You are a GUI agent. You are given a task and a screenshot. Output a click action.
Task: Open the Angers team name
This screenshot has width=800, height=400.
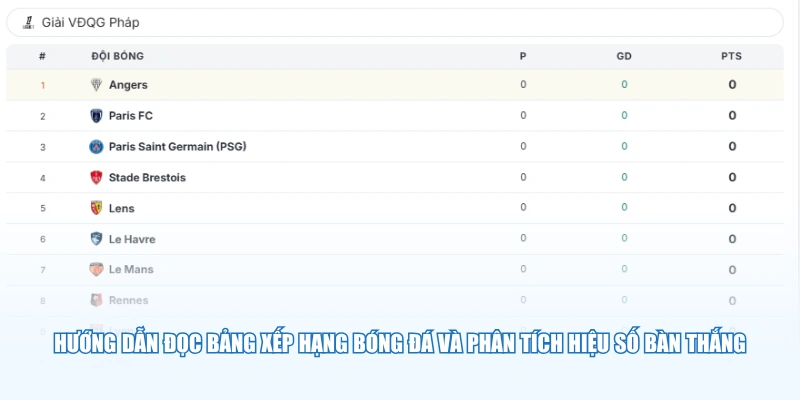128,85
